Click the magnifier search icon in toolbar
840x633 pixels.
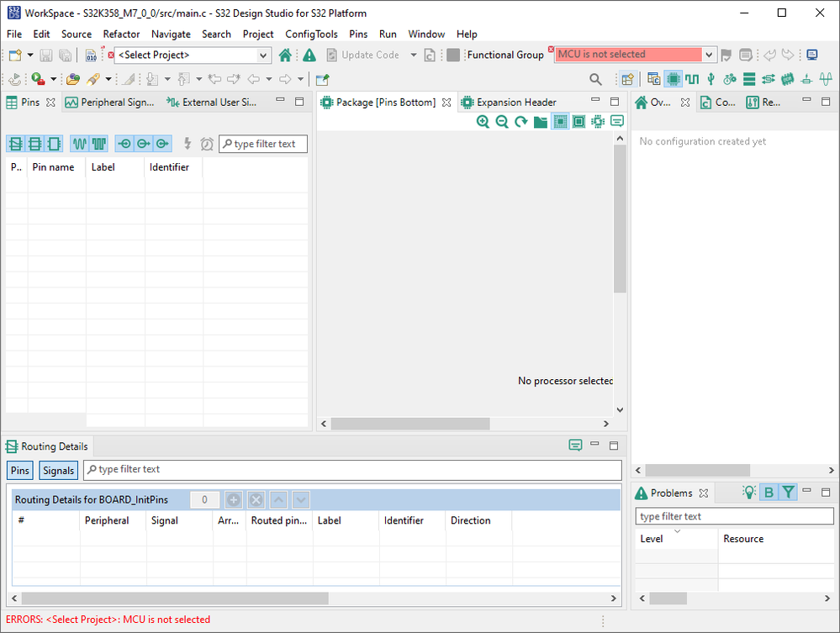[x=595, y=79]
